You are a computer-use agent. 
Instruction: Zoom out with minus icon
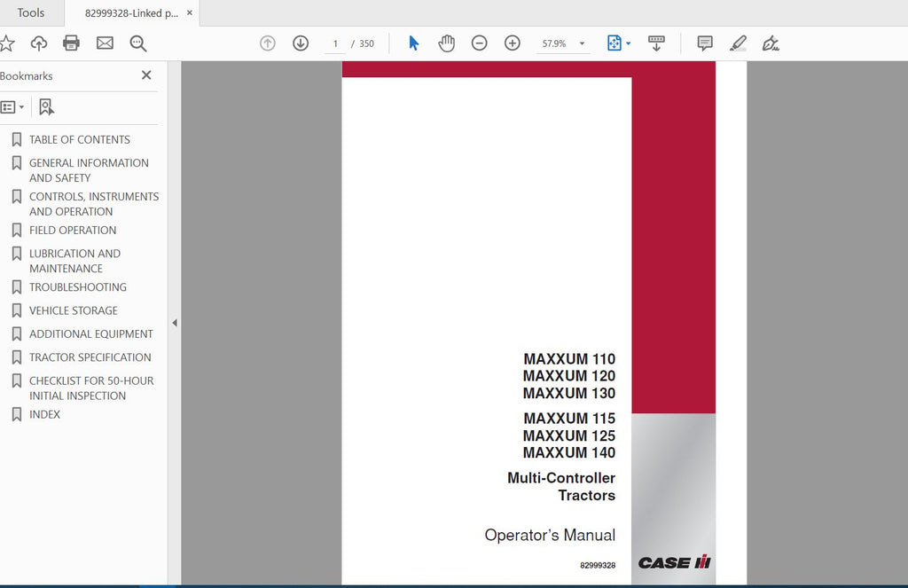pyautogui.click(x=480, y=43)
